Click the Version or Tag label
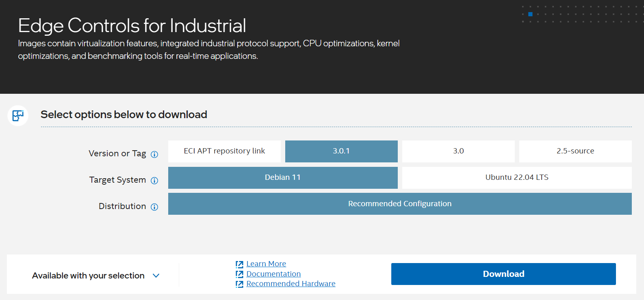 (117, 153)
